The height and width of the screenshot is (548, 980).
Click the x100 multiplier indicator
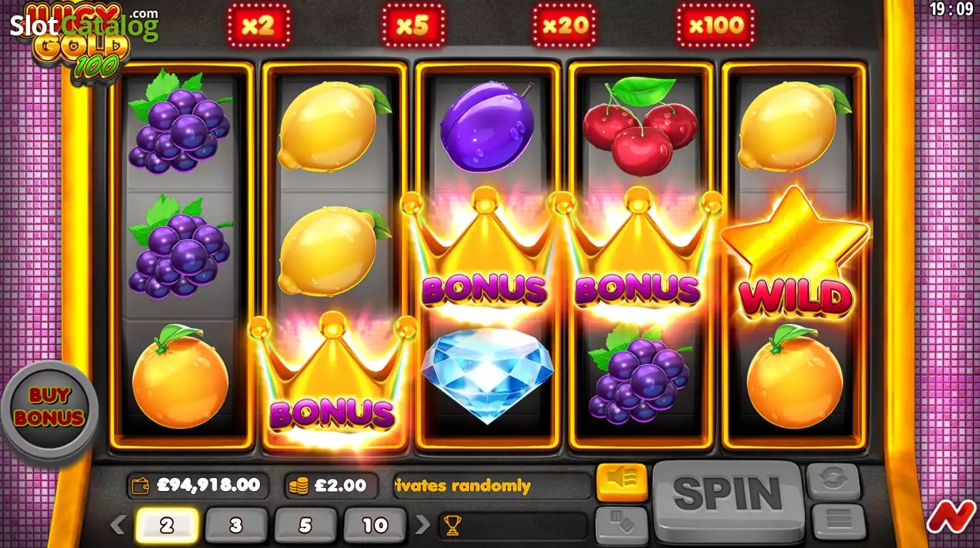pyautogui.click(x=716, y=26)
